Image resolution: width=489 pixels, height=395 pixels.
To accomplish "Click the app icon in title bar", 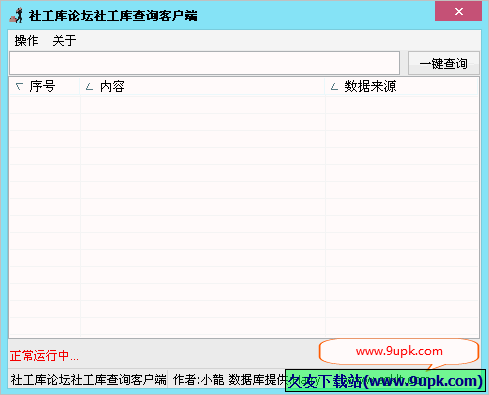I will point(16,15).
